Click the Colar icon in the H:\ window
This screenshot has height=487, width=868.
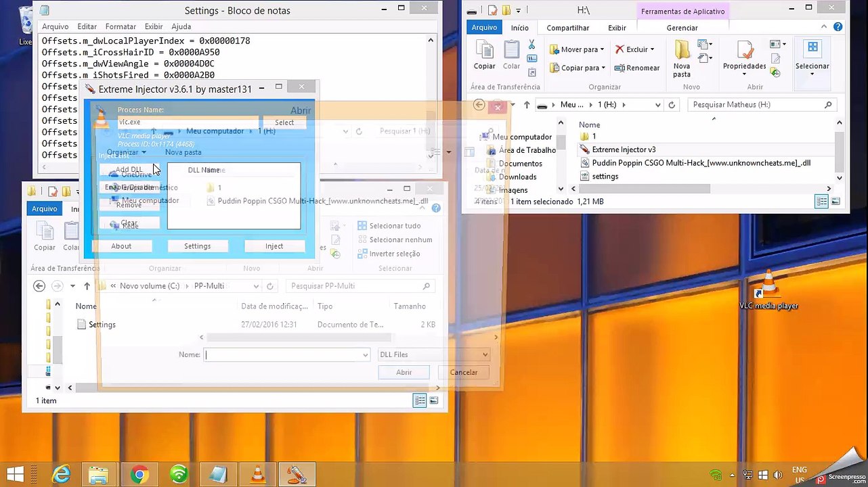tap(511, 55)
